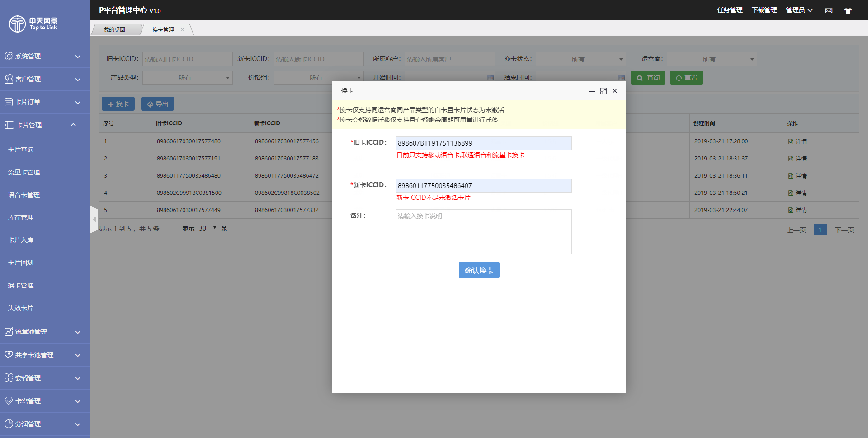Image resolution: width=868 pixels, height=438 pixels.
Task: Click the 导出 export button
Action: point(157,104)
